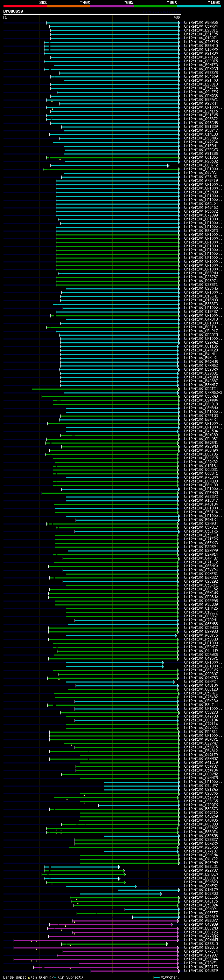The image size is (224, 980).
Task: Open hit UniRef100_A4RRG4
Action: (x=201, y=142)
